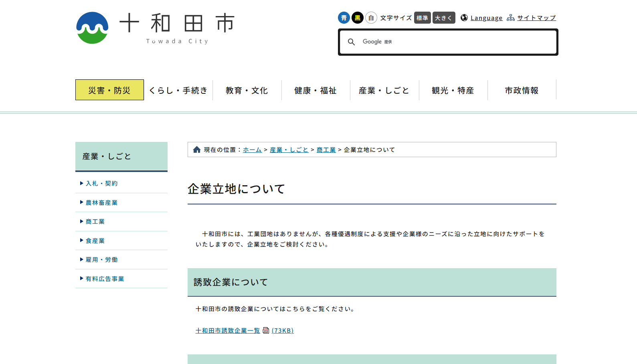The height and width of the screenshot is (364, 637).
Task: Click the 商工業 breadcrumb link
Action: pos(326,150)
